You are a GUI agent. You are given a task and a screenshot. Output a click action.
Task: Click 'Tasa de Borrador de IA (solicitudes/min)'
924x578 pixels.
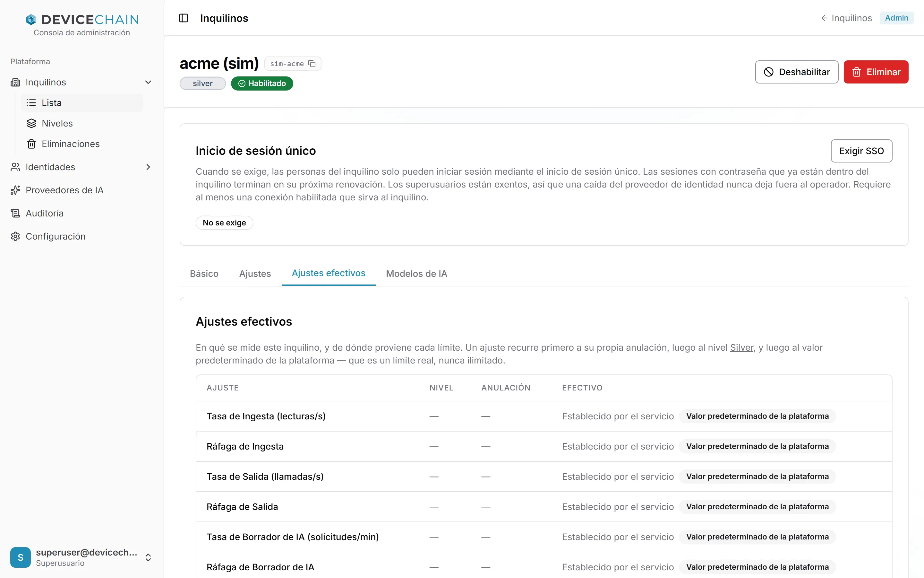[293, 537]
